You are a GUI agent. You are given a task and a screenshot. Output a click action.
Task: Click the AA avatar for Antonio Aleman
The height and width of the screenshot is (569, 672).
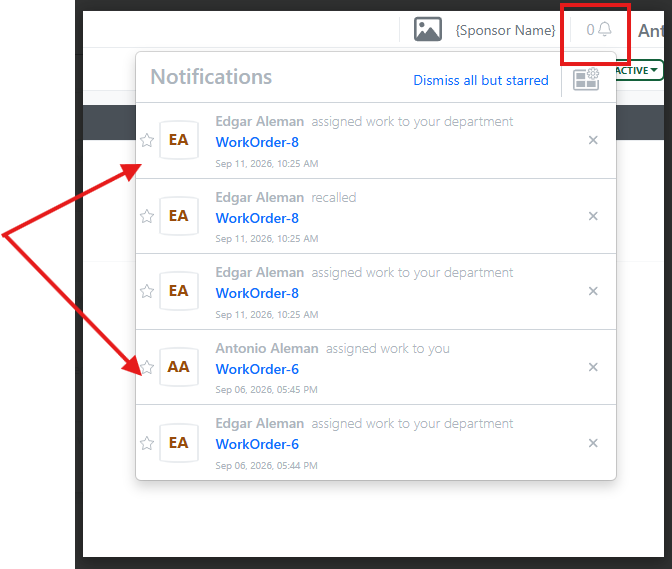[x=179, y=367]
